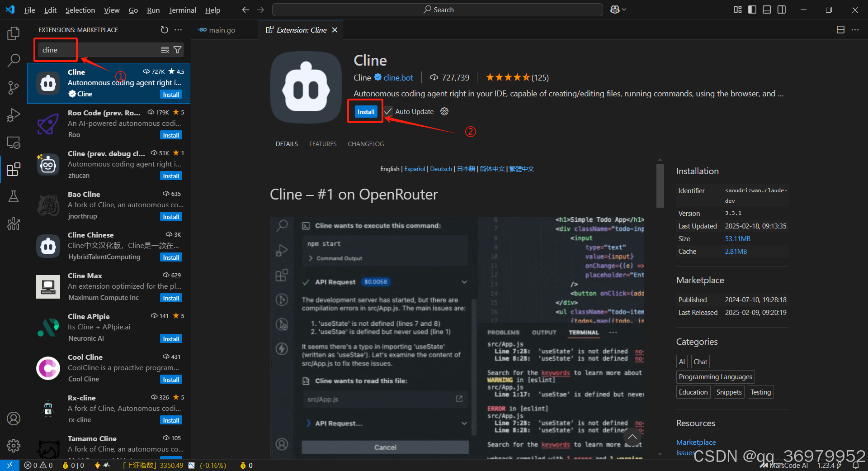Toggle the primary side bar
This screenshot has height=471, width=868.
point(752,10)
